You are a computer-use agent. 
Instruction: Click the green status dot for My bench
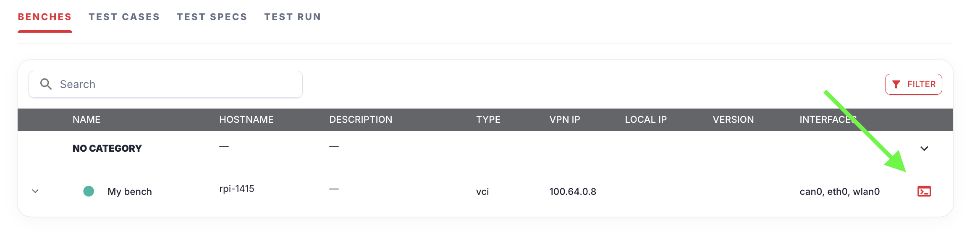(89, 192)
